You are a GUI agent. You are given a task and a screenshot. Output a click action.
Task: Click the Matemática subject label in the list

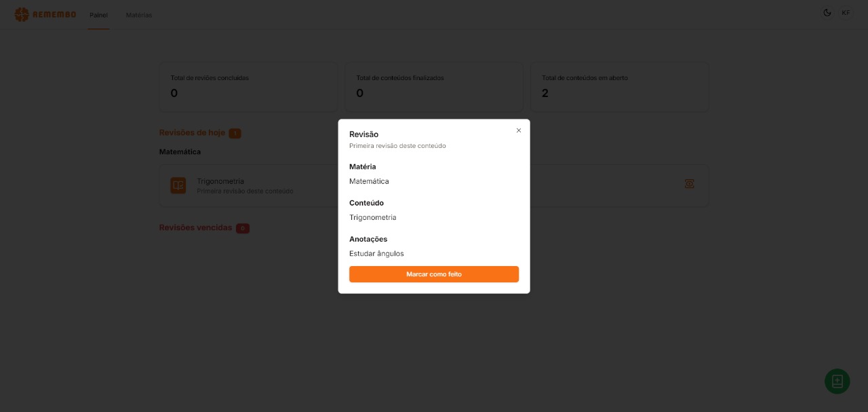180,152
